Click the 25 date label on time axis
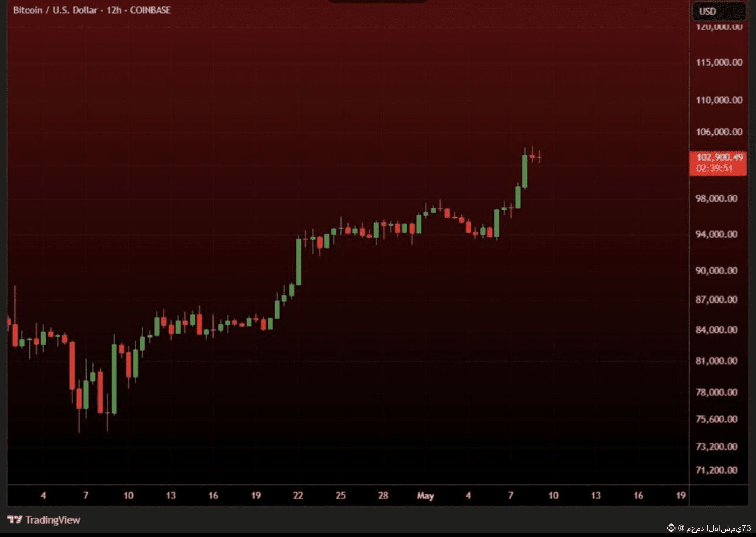The height and width of the screenshot is (537, 756). click(340, 496)
